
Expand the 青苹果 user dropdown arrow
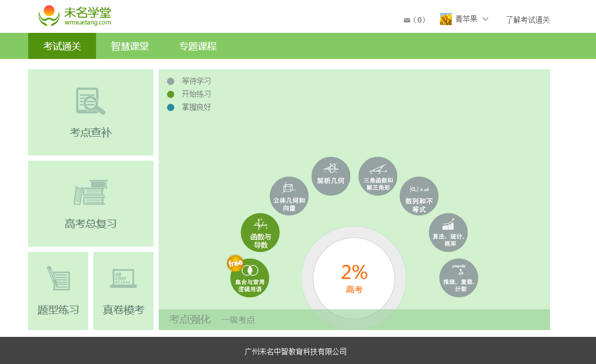point(485,19)
